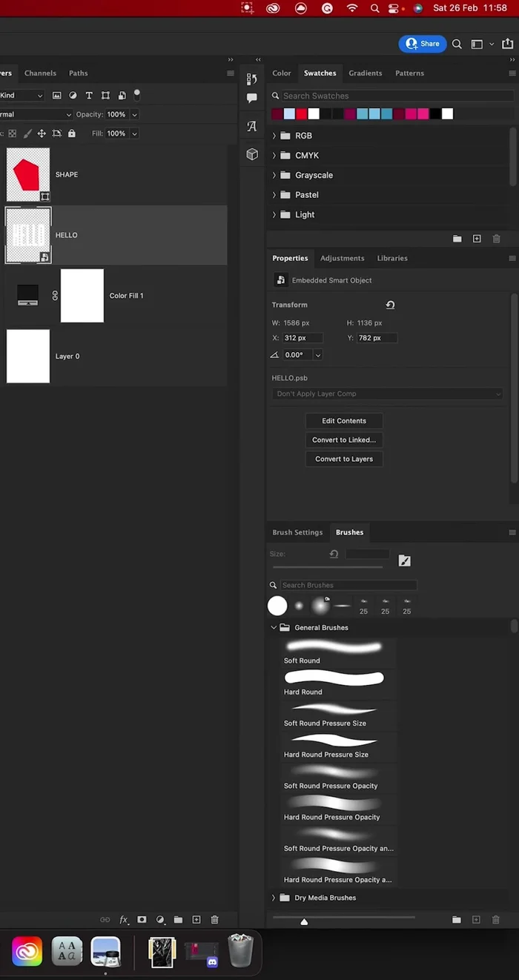Collapse the General Brushes folder
The image size is (519, 980).
click(x=274, y=628)
